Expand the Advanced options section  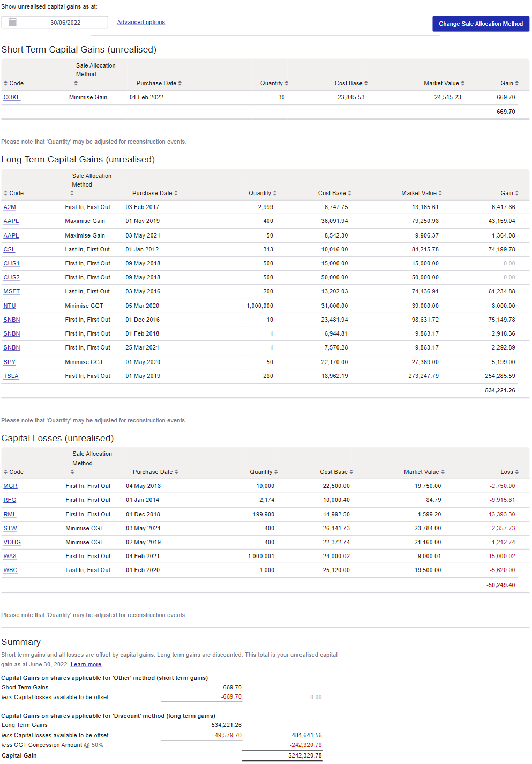[x=140, y=21]
